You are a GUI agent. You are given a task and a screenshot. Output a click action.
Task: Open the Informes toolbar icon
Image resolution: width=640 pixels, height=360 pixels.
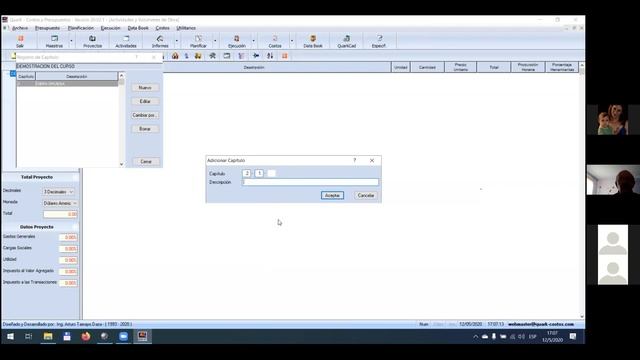pyautogui.click(x=160, y=41)
